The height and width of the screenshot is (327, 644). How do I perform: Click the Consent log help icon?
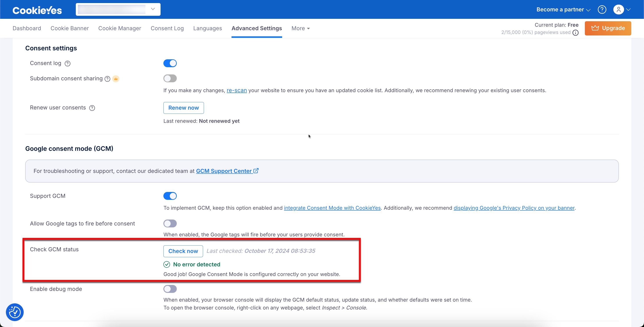click(x=67, y=63)
